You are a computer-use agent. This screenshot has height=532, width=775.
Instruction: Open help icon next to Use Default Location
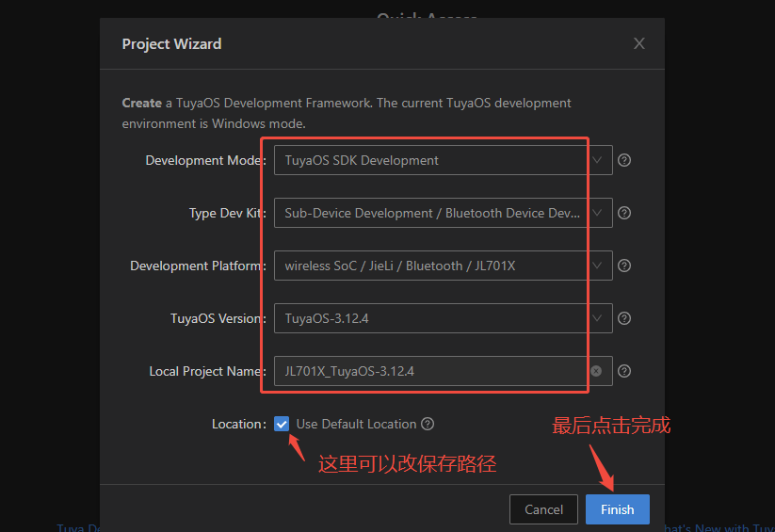pyautogui.click(x=428, y=424)
